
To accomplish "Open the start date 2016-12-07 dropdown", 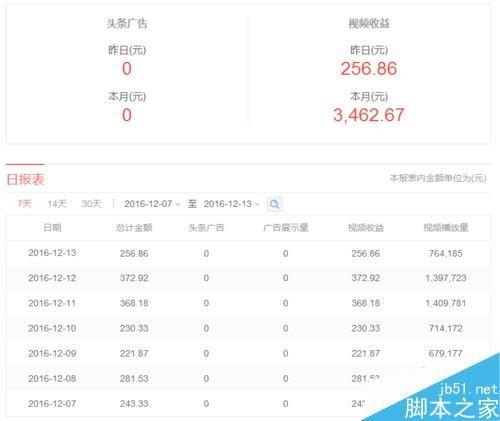I will (152, 204).
